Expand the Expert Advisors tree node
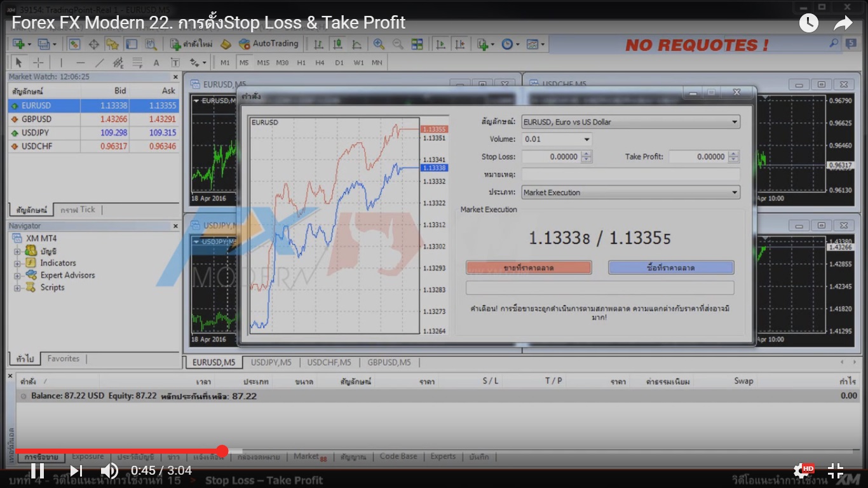Screen dimensions: 868x488 point(17,275)
